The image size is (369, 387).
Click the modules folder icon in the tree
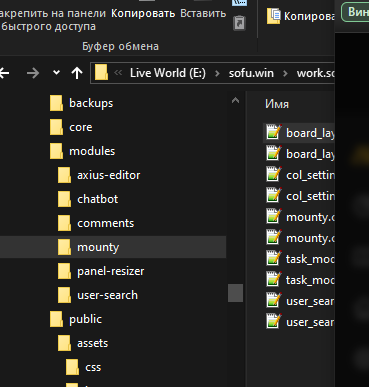(56, 151)
